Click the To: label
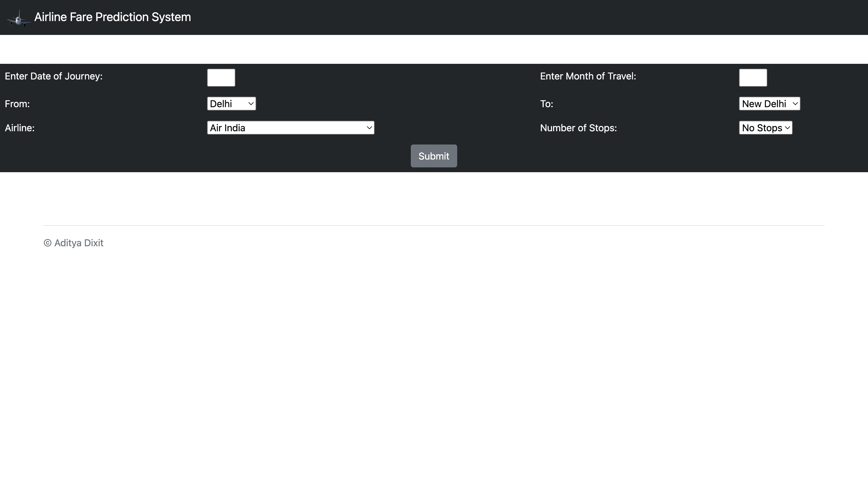 546,104
